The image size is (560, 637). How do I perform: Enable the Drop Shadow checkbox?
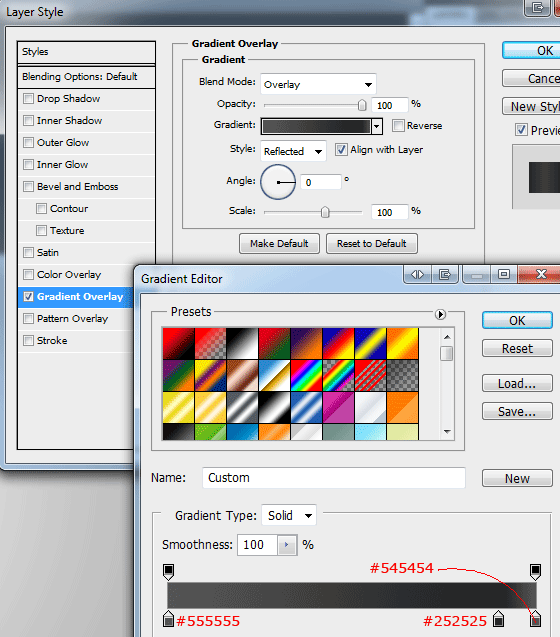(x=28, y=99)
